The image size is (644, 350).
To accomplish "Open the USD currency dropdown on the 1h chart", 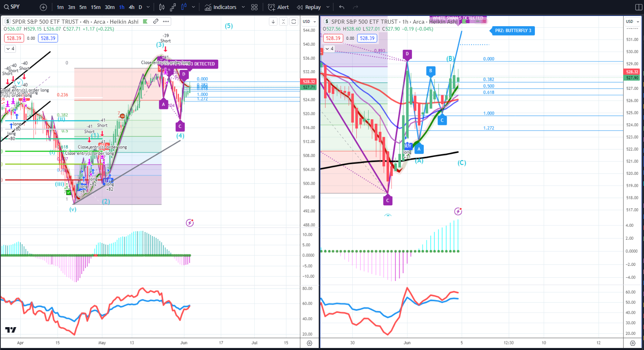I will 632,22.
